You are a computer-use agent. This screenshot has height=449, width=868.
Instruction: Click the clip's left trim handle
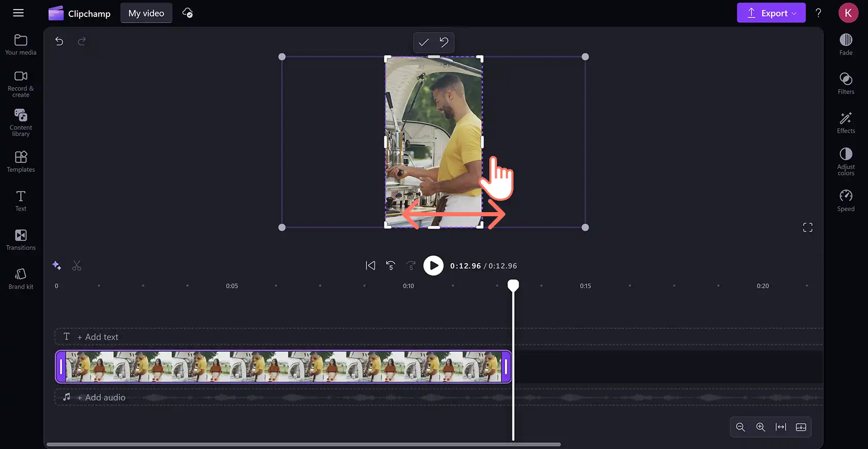(x=61, y=367)
